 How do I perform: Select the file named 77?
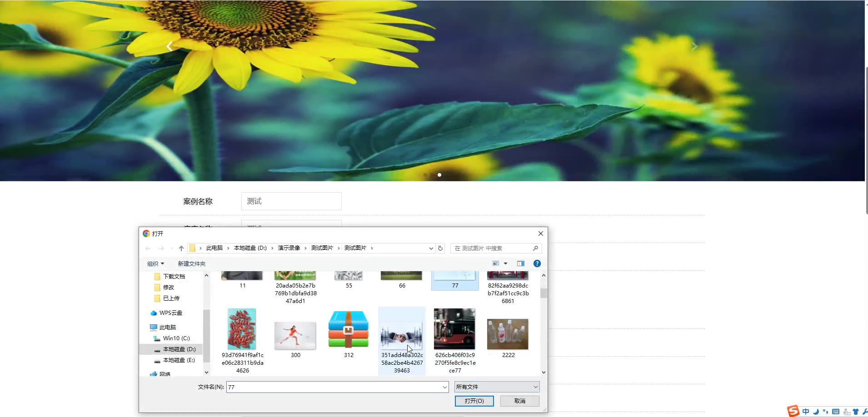coord(455,280)
